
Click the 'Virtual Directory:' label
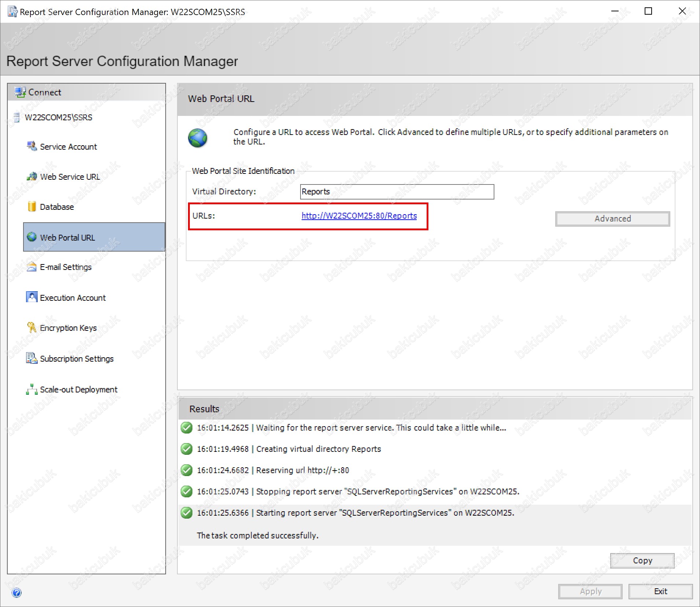pyautogui.click(x=224, y=191)
